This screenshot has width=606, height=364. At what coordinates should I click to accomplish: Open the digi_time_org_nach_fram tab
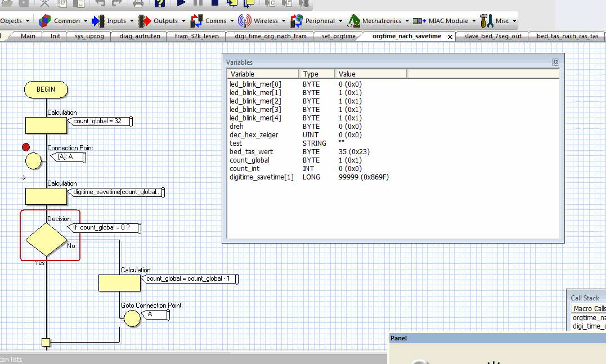pos(271,36)
